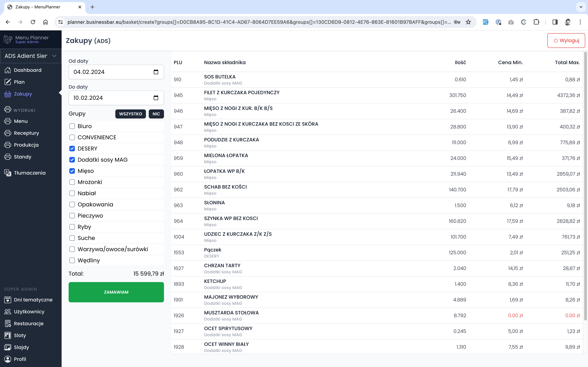Open calendar picker for Do daty
The height and width of the screenshot is (367, 588).
[156, 98]
